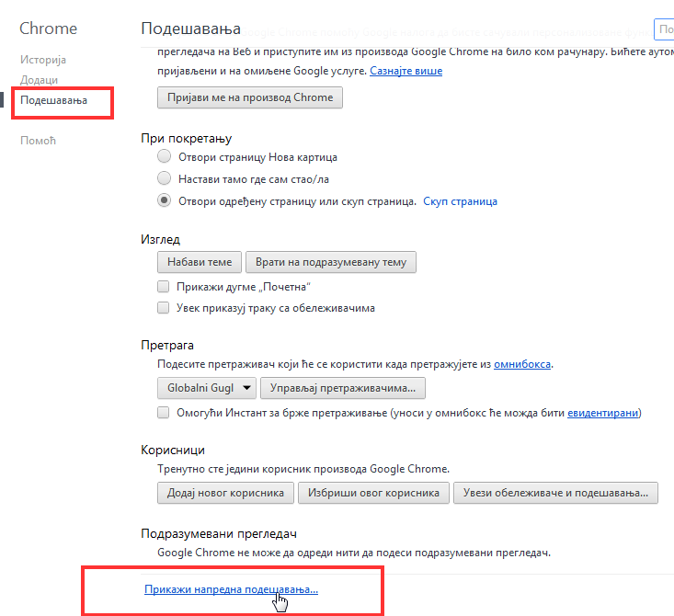Open Додаци in the sidebar
This screenshot has height=616, width=674.
[39, 80]
